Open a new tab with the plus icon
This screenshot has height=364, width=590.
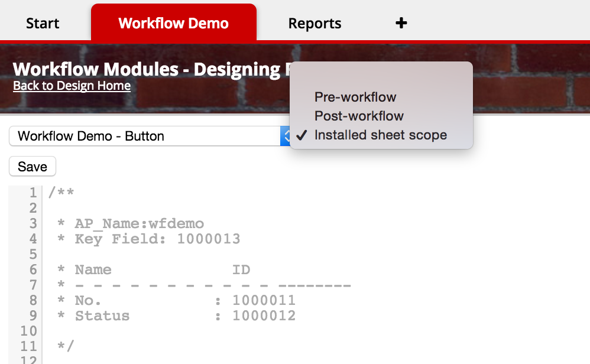(401, 23)
